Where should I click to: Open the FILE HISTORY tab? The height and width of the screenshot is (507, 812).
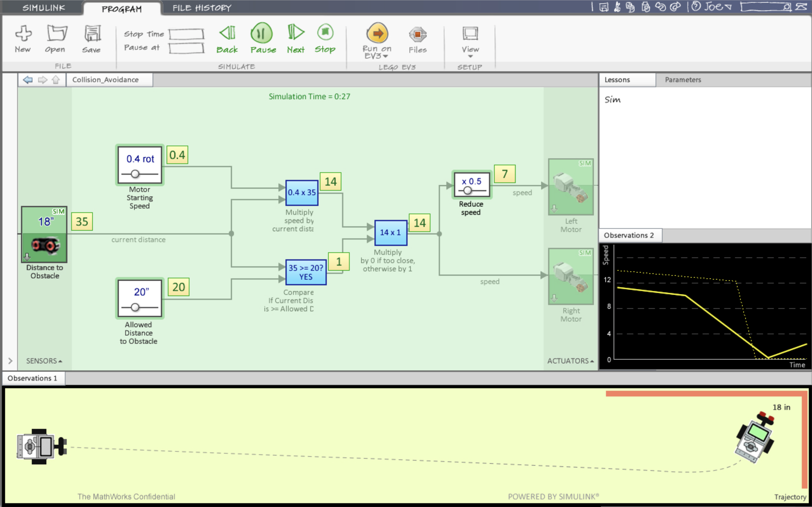(202, 7)
